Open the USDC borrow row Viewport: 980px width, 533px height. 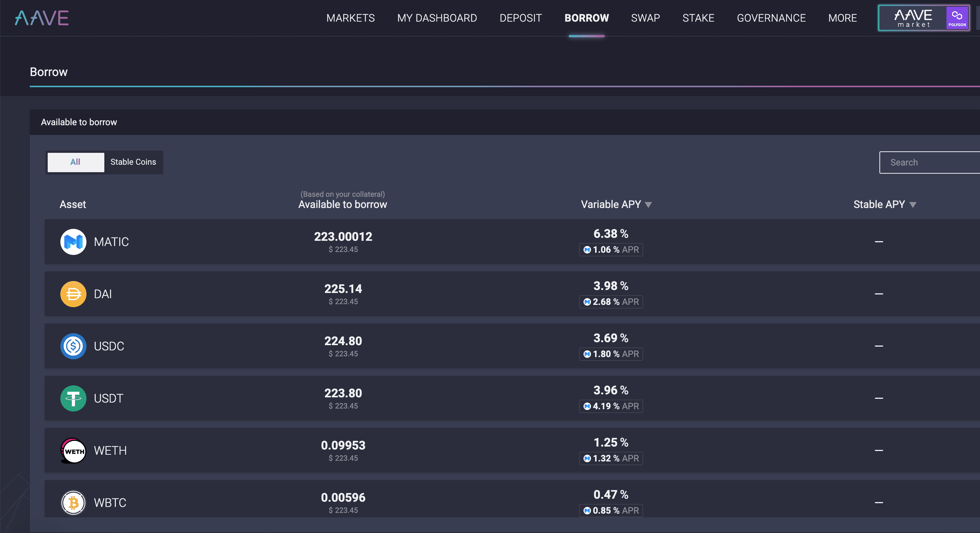pos(512,346)
